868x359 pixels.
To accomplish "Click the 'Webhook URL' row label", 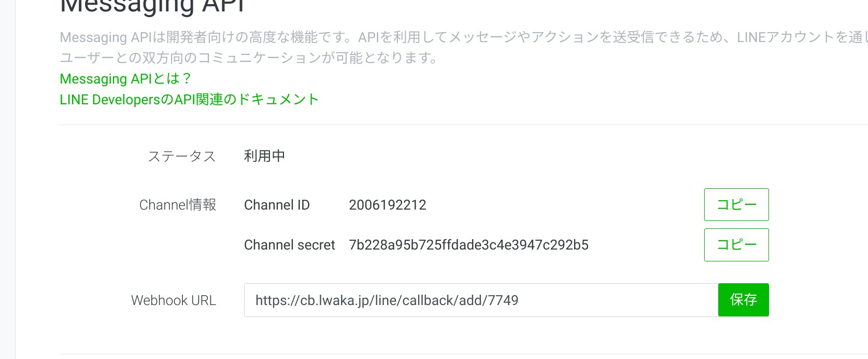I will pyautogui.click(x=174, y=300).
